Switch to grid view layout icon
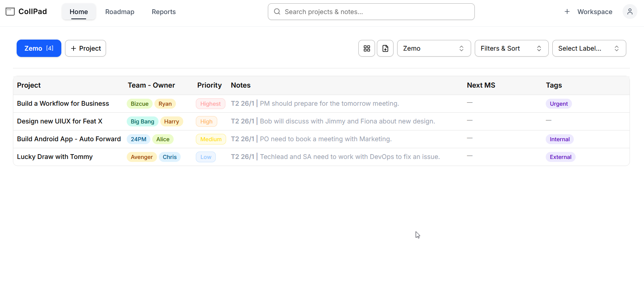The image size is (644, 285). 367,48
